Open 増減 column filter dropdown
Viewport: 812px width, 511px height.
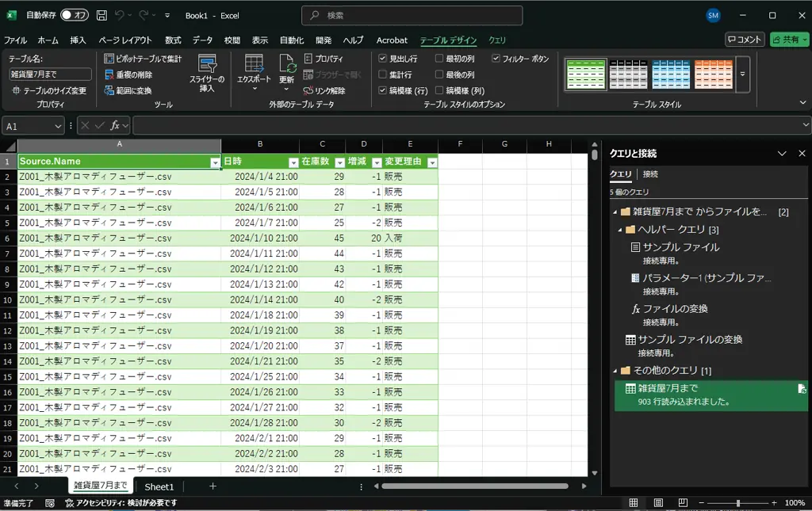pyautogui.click(x=377, y=162)
